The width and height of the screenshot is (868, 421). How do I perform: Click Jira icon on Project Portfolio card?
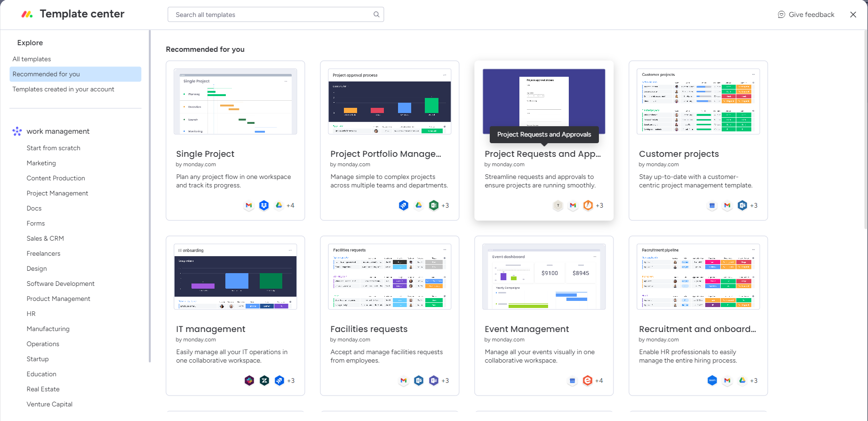pyautogui.click(x=404, y=205)
